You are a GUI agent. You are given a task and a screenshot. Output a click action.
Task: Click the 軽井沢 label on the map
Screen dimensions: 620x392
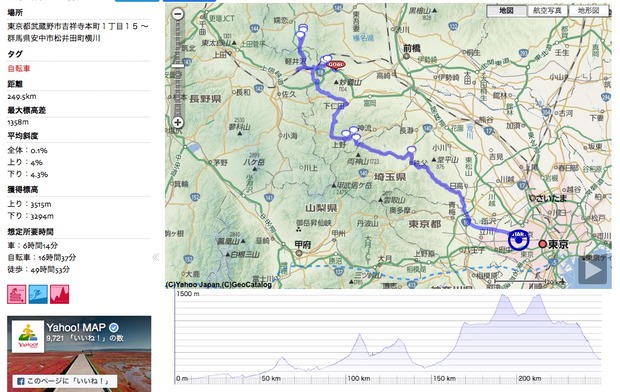296,61
